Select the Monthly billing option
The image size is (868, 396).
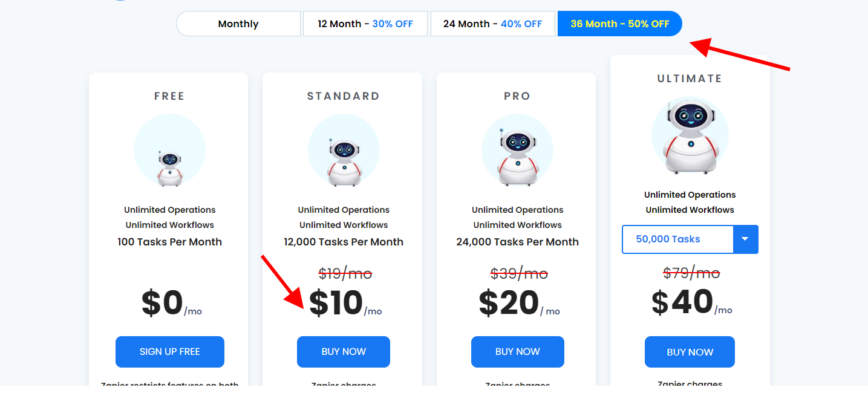238,24
